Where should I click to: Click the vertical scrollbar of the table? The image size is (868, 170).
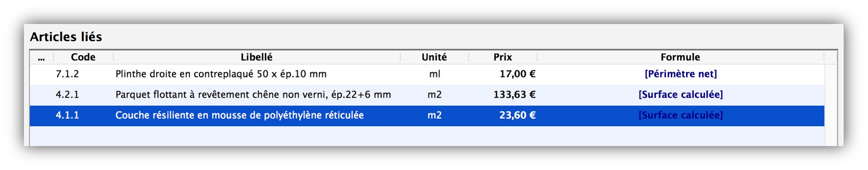(830, 105)
